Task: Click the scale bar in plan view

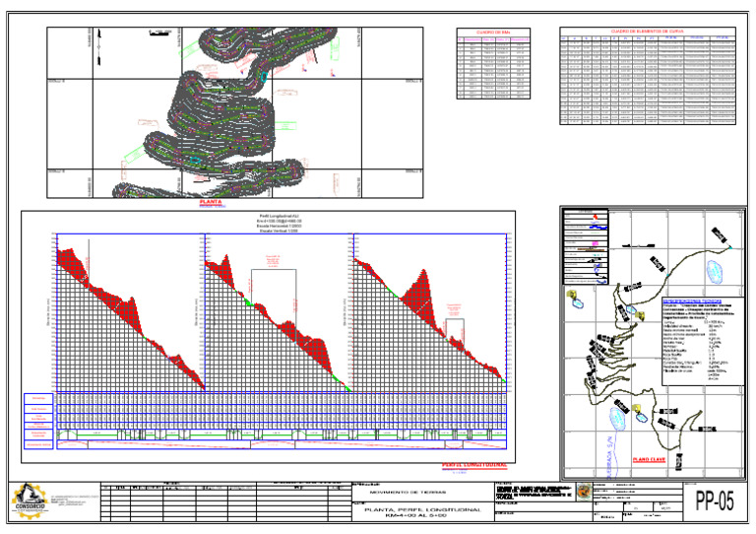Action: click(x=160, y=33)
